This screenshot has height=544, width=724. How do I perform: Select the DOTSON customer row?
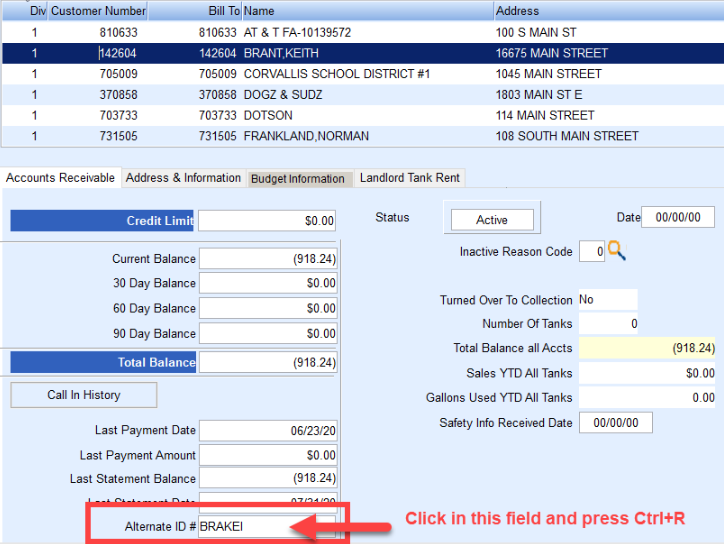pos(363,115)
